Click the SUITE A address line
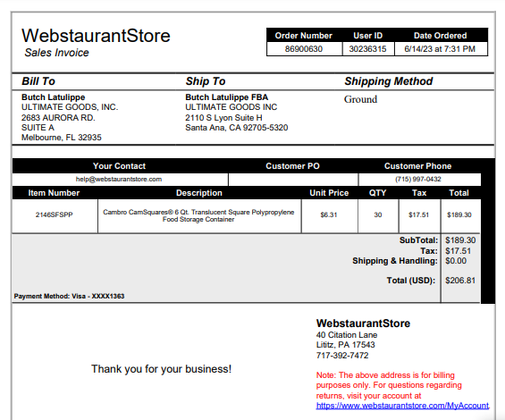Screen dimensions: 505x420 point(38,128)
